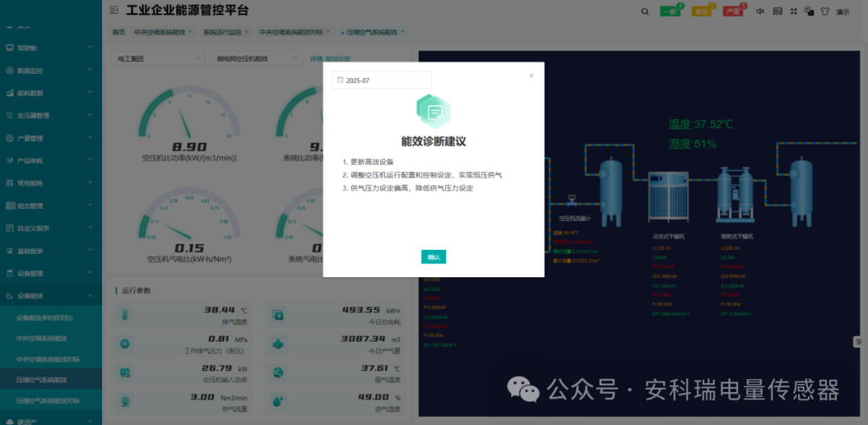This screenshot has width=868, height=425.
Task: Click the 排气温度 thermometer icon
Action: 125,316
